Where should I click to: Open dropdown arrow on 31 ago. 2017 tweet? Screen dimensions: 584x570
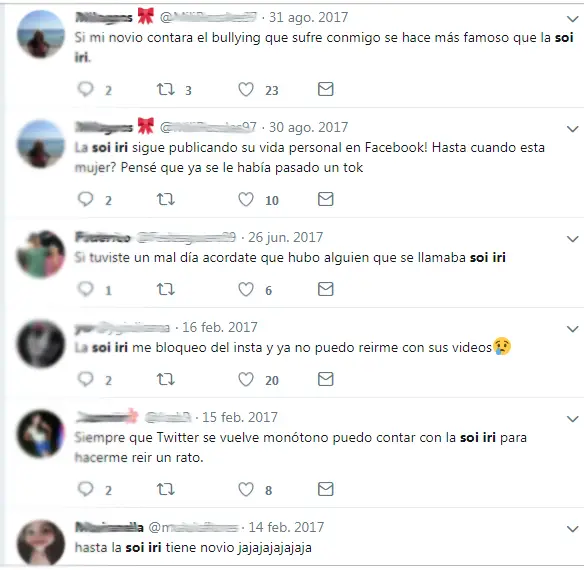coord(572,19)
